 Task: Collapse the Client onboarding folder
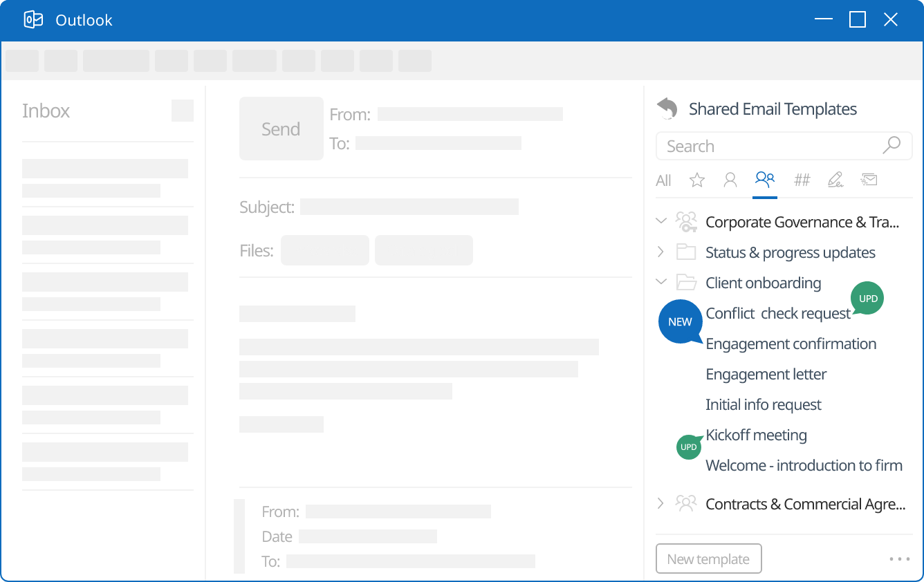[661, 282]
